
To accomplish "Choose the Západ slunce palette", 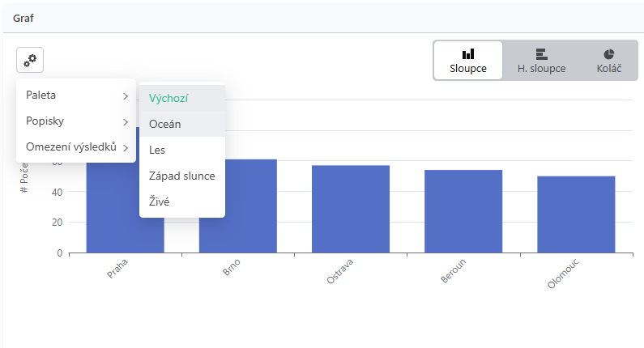I will [x=182, y=176].
